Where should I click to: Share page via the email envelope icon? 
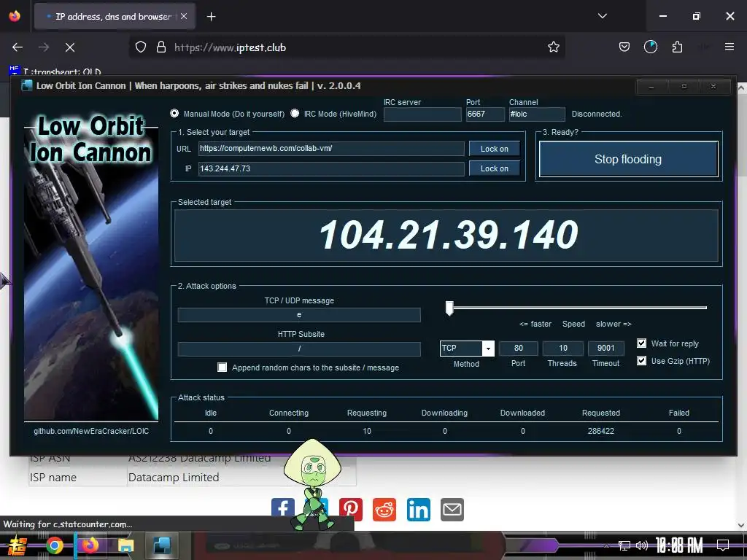452,509
